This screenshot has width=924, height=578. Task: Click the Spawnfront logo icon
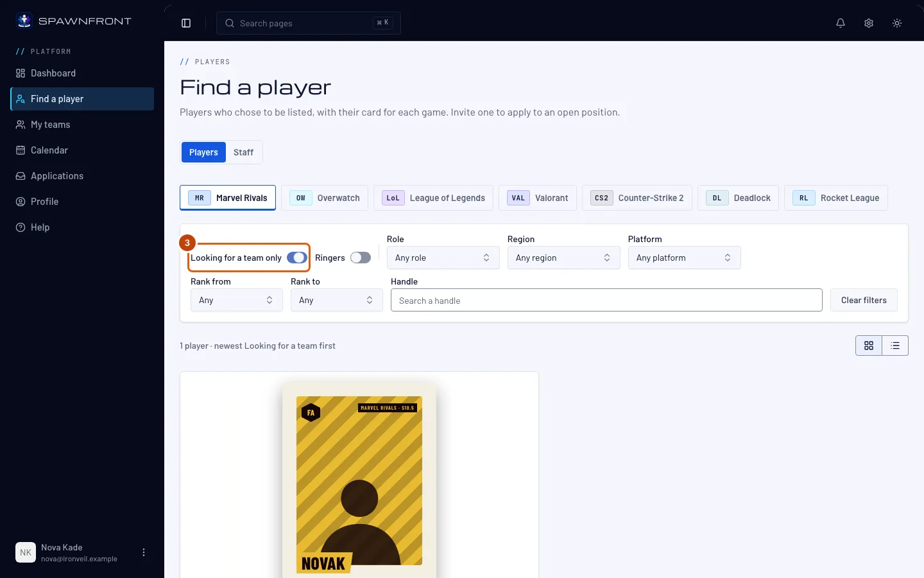(x=24, y=21)
